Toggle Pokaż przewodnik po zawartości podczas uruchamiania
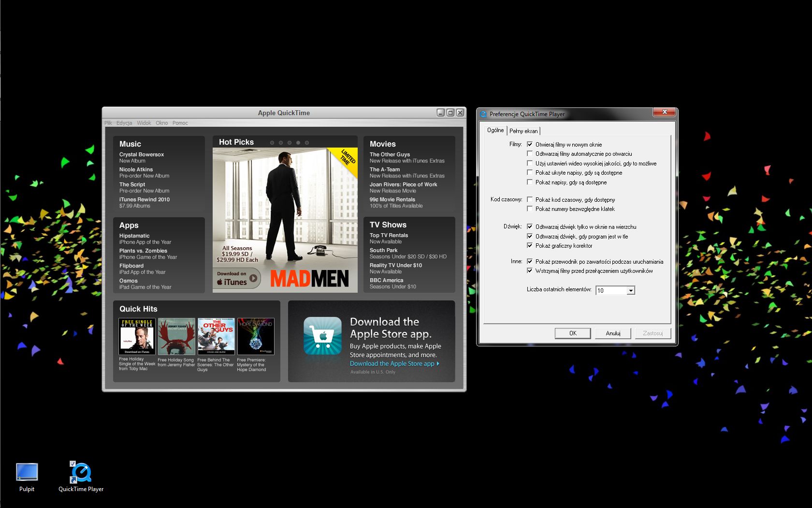812x508 pixels. click(x=530, y=261)
